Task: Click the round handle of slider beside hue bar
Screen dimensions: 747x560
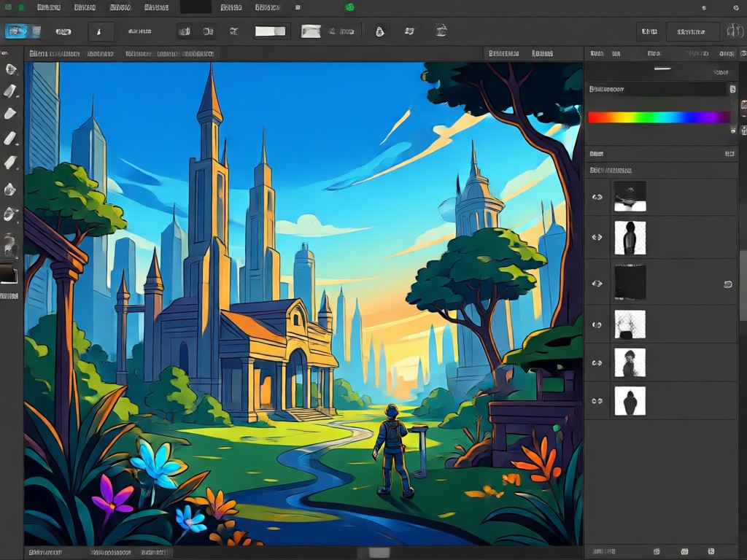Action: [x=733, y=130]
